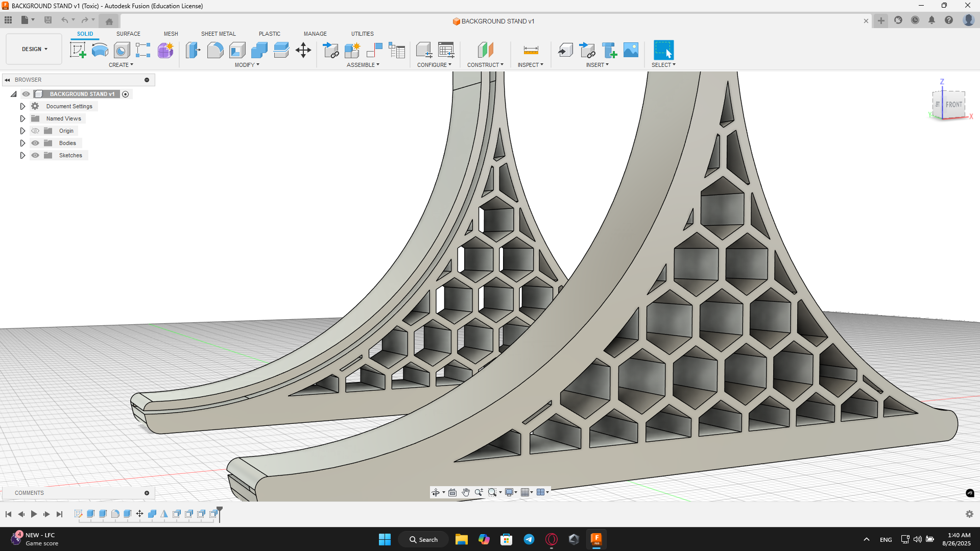Expand the Named Views node
The height and width of the screenshot is (551, 980).
[22, 118]
